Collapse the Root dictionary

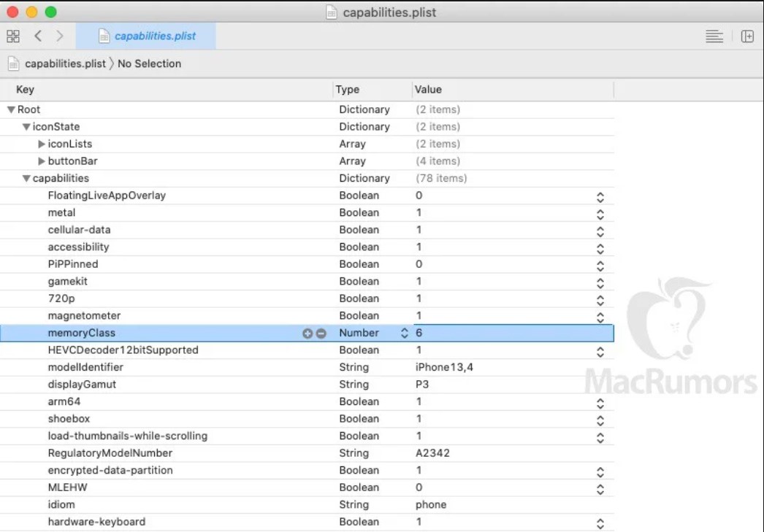point(11,109)
